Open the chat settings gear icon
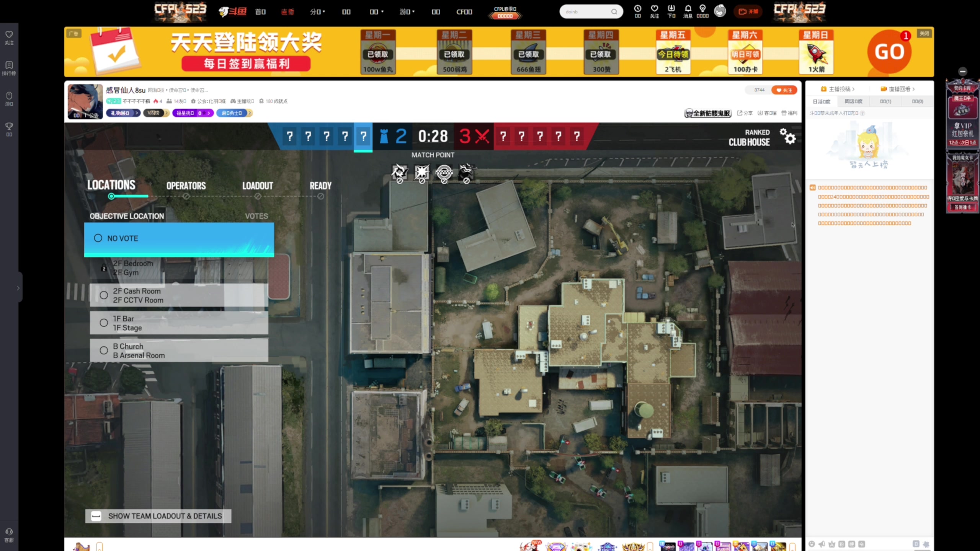This screenshot has width=980, height=551. tap(926, 544)
